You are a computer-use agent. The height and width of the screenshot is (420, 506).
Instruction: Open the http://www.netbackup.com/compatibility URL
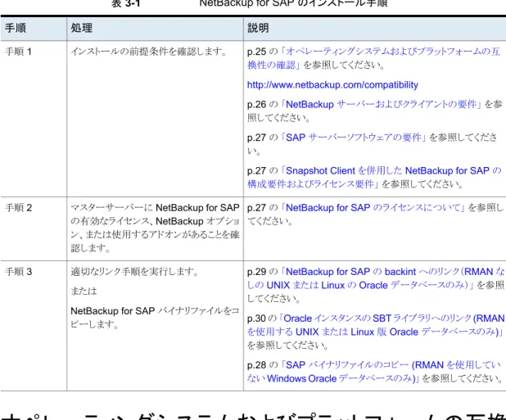(332, 85)
